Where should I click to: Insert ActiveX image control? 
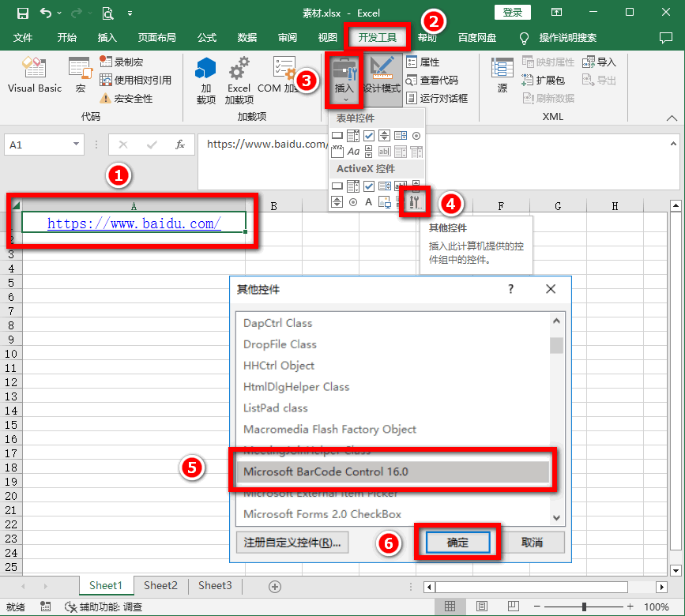(x=385, y=201)
